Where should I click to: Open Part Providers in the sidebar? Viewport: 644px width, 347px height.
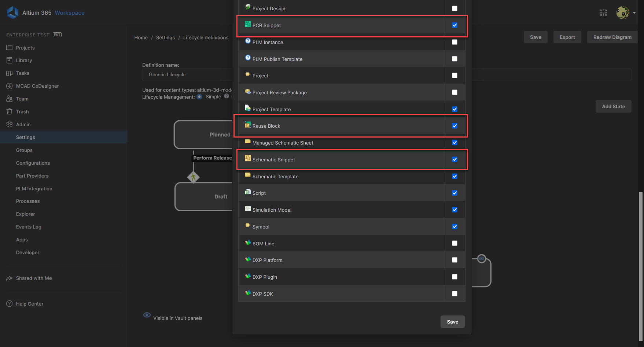[x=32, y=176]
